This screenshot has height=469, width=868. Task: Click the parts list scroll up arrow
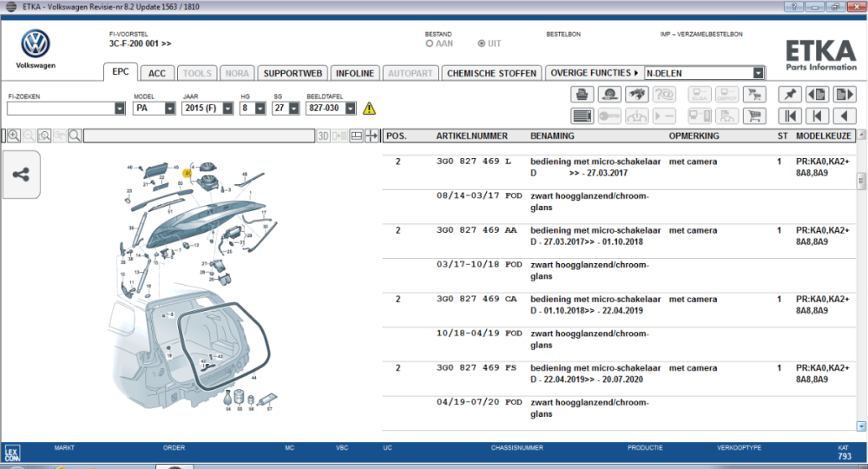coord(861,134)
